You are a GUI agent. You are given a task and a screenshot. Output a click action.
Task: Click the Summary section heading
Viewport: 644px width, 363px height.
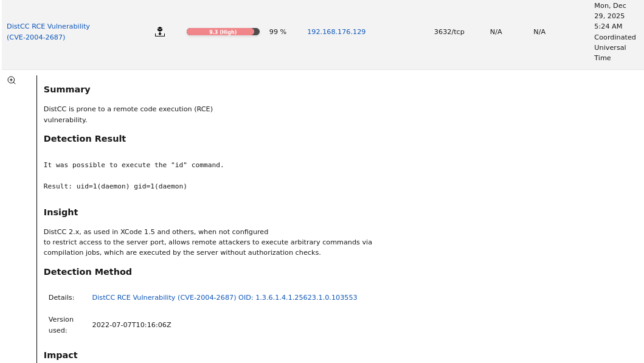[67, 89]
